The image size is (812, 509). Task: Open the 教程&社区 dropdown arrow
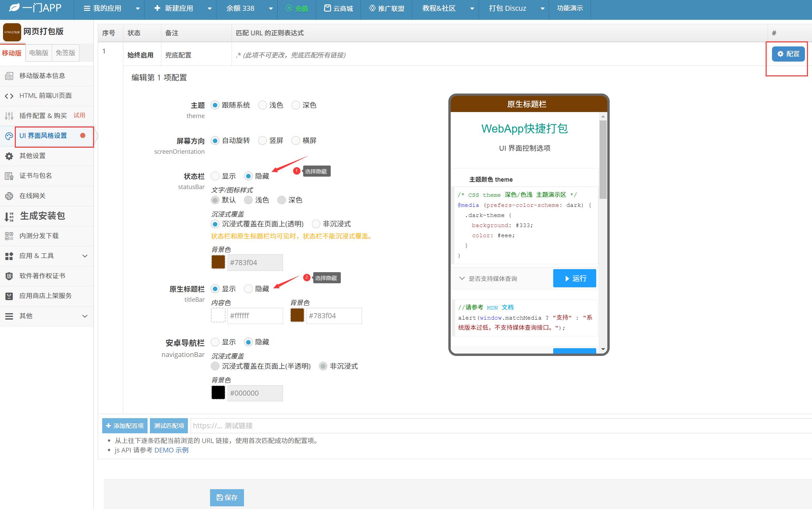tap(472, 9)
